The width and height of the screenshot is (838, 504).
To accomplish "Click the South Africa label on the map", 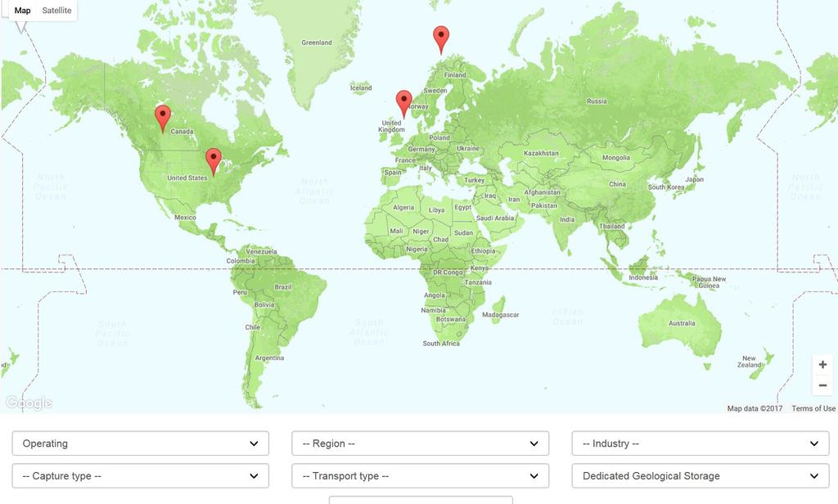I will point(441,344).
